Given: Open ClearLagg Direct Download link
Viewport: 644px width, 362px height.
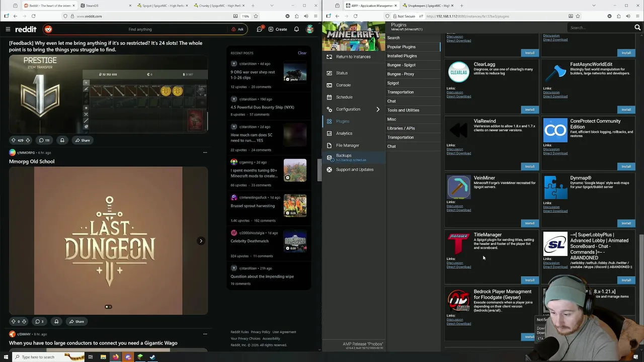Looking at the screenshot, I should tap(459, 97).
